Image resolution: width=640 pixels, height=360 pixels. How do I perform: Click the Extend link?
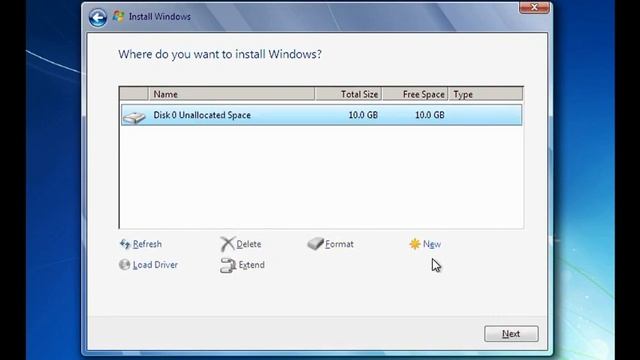click(x=251, y=265)
